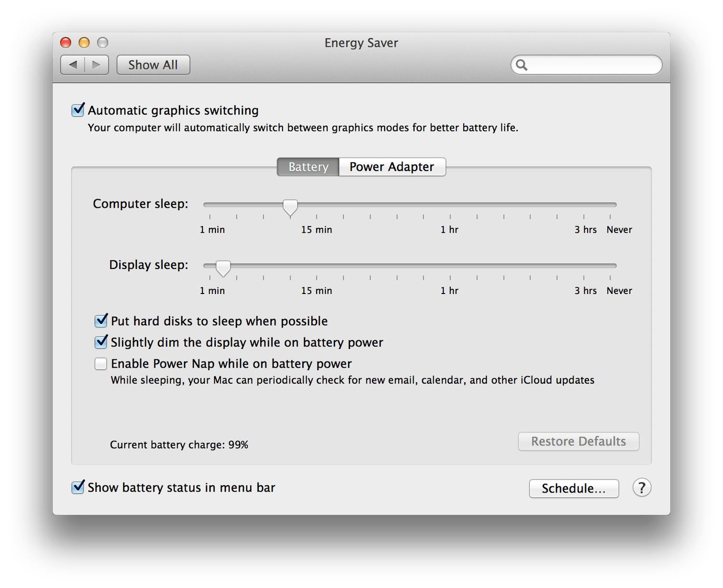Click the Show All button

(153, 65)
